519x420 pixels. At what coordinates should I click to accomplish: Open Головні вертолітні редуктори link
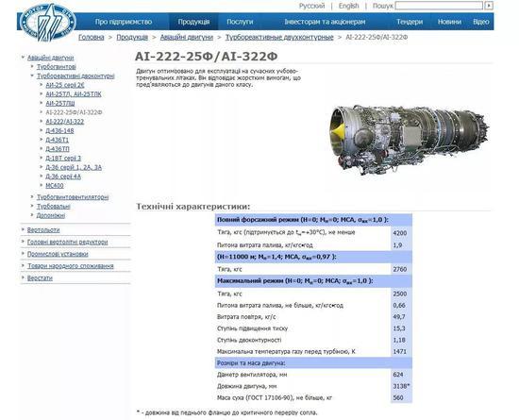click(68, 242)
